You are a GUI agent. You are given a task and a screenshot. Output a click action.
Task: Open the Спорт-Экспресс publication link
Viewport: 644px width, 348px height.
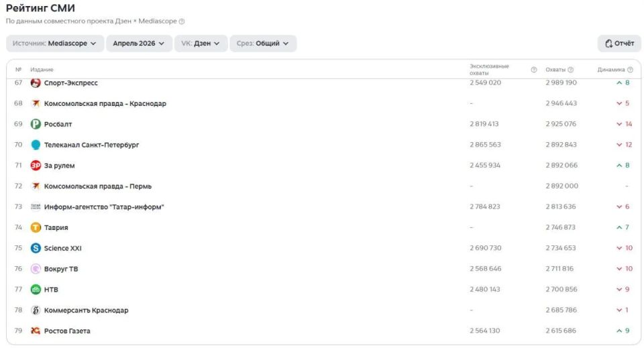(71, 83)
